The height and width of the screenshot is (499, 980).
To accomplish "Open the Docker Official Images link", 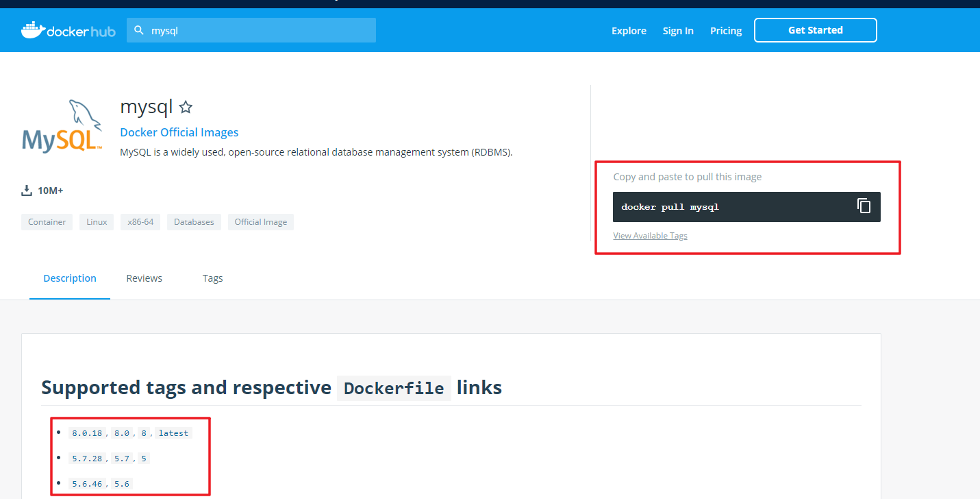I will click(179, 132).
